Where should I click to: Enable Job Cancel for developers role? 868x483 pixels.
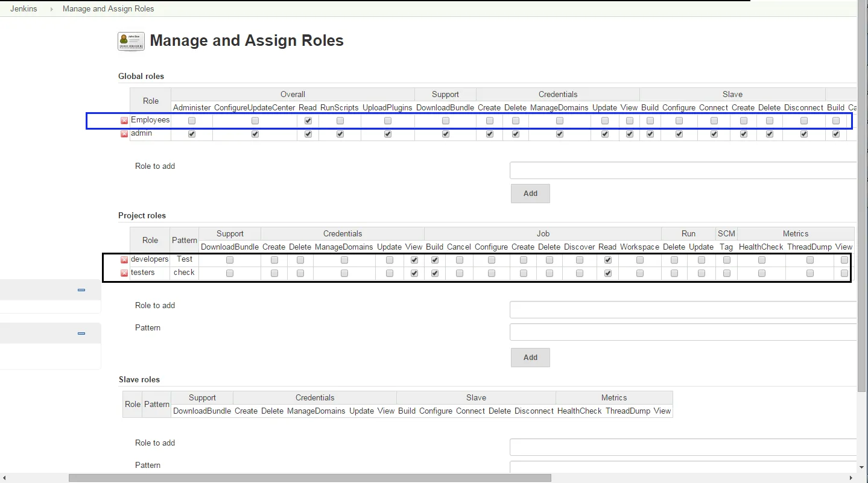(x=460, y=260)
